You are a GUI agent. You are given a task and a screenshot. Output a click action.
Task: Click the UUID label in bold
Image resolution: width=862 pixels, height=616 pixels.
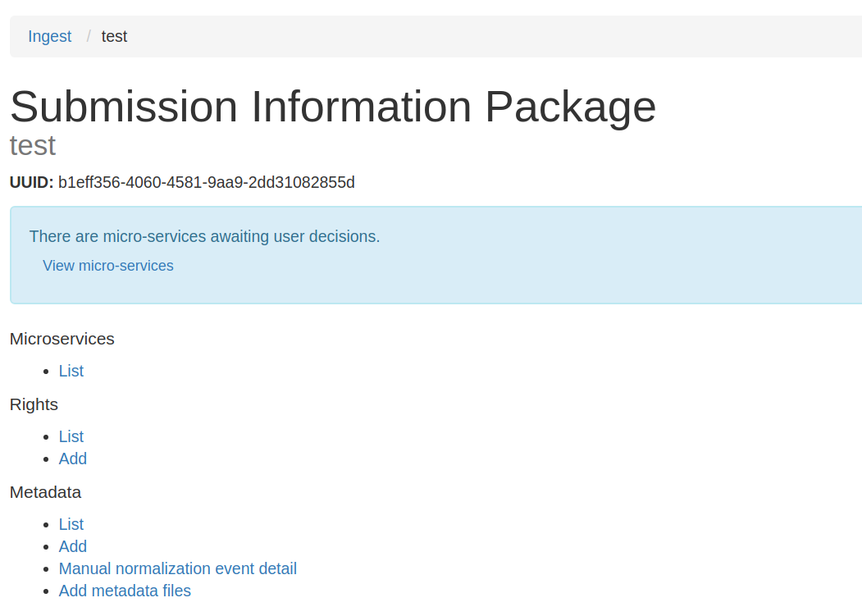pyautogui.click(x=31, y=182)
